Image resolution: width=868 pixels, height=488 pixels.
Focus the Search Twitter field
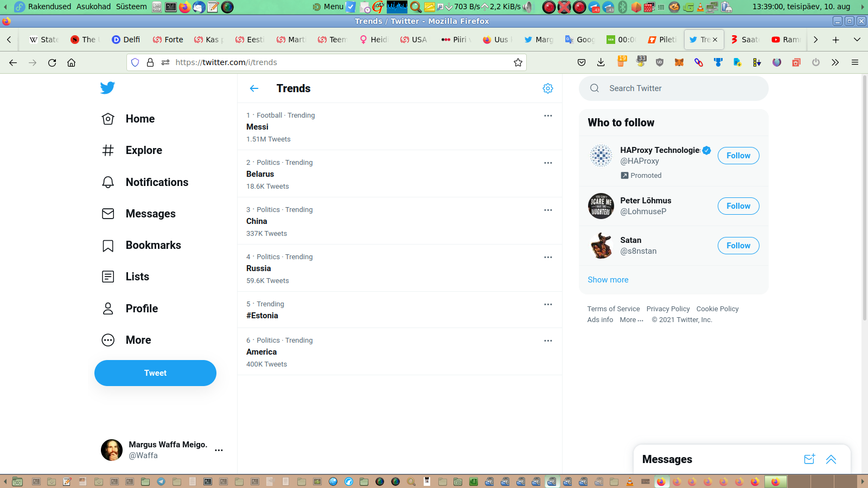point(674,88)
